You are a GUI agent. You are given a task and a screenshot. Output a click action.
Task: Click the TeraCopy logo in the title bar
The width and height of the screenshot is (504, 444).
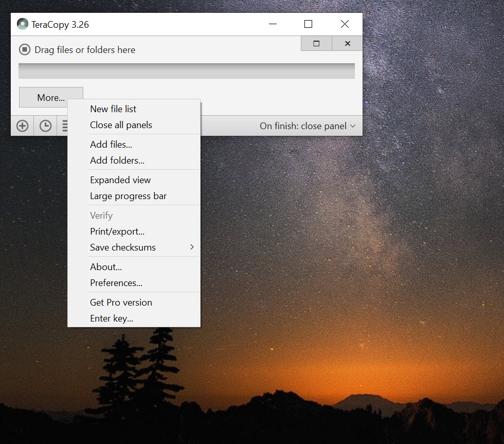pyautogui.click(x=22, y=24)
